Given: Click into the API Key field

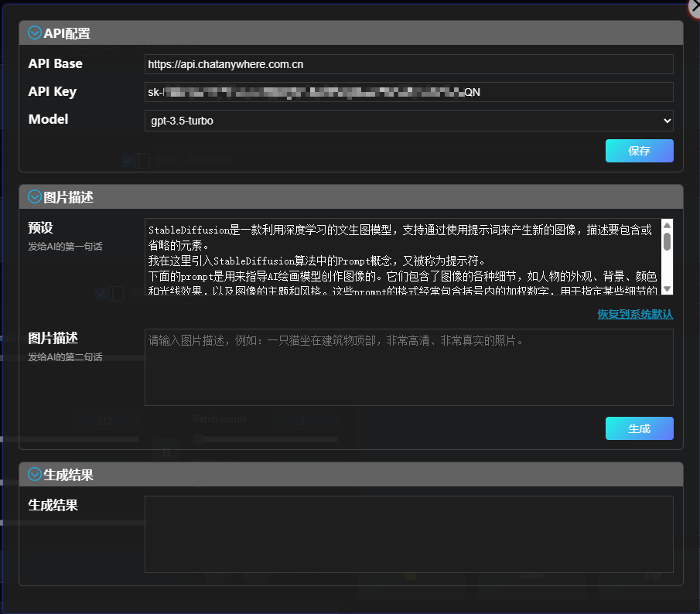Looking at the screenshot, I should (408, 92).
